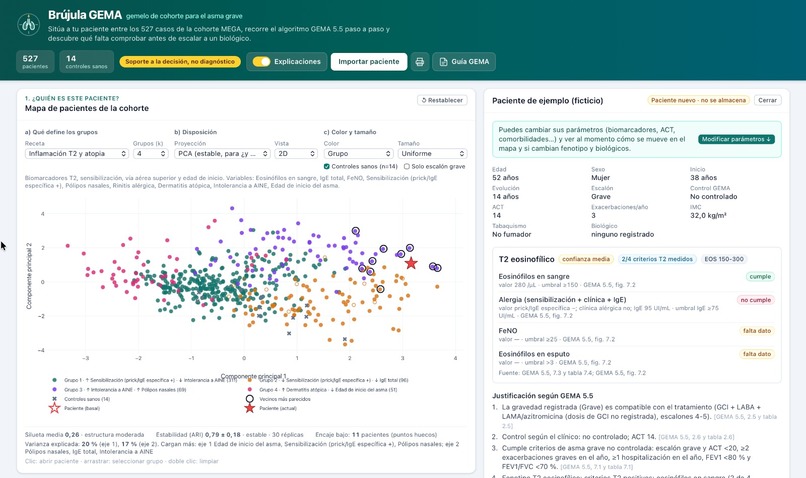
Task: Click the 14 controles sanos counter
Action: (86, 62)
